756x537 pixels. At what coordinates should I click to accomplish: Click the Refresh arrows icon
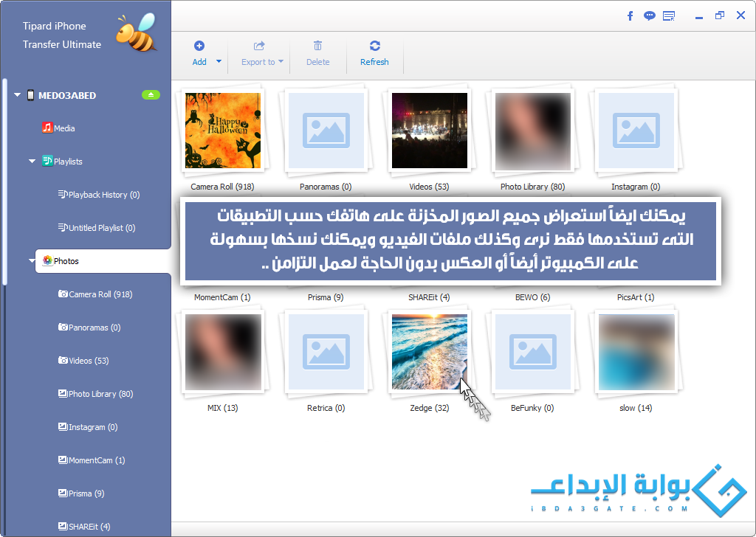374,46
